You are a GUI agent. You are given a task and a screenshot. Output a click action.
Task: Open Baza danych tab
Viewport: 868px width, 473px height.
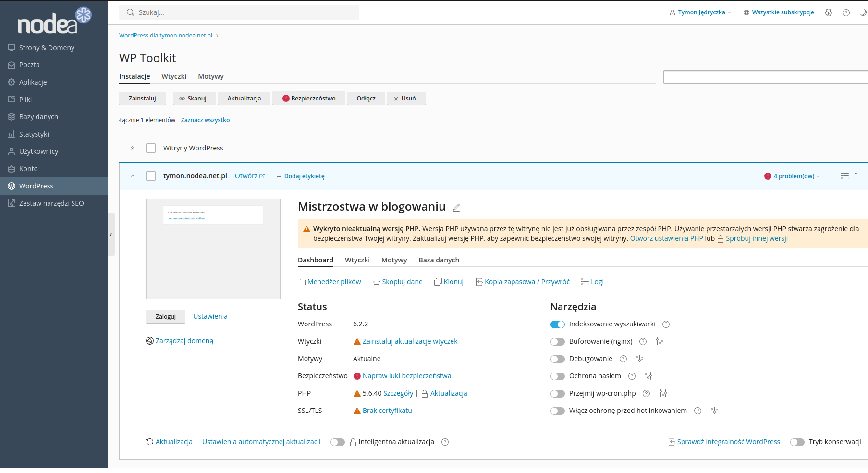tap(439, 260)
